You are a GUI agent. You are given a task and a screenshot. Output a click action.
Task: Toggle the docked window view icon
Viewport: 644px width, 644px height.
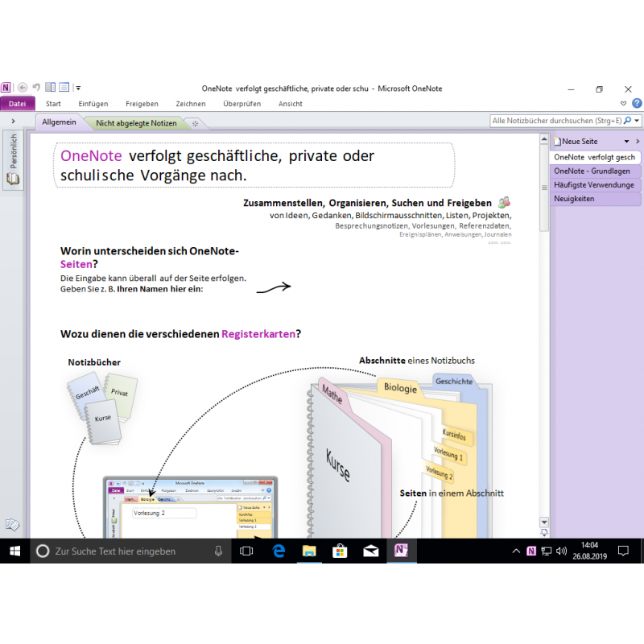click(50, 88)
